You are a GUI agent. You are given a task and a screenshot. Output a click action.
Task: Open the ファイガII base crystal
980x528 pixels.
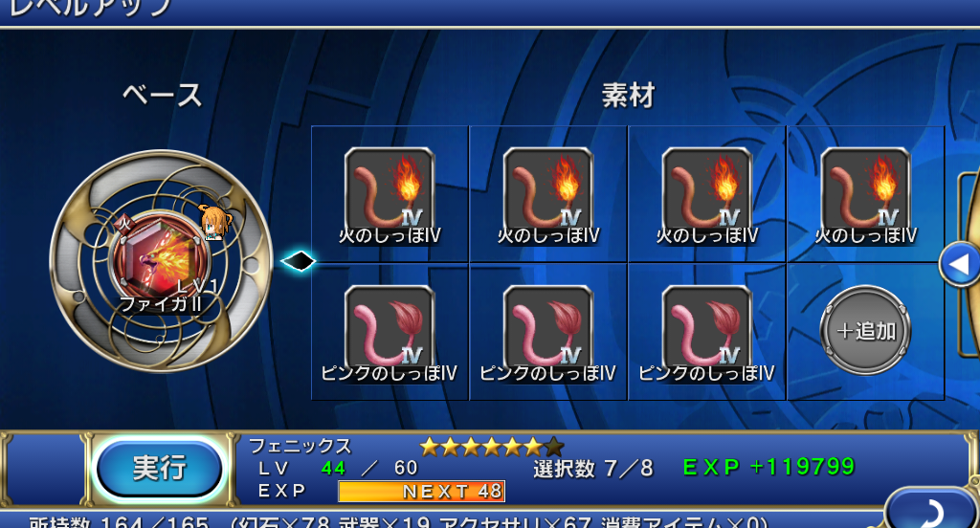point(161,259)
